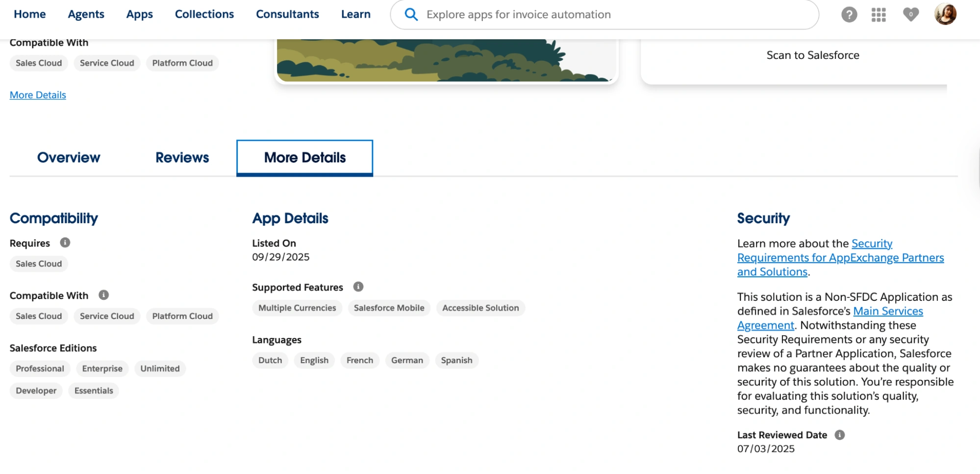Click the App Details section heading
The width and height of the screenshot is (980, 474).
(x=290, y=218)
